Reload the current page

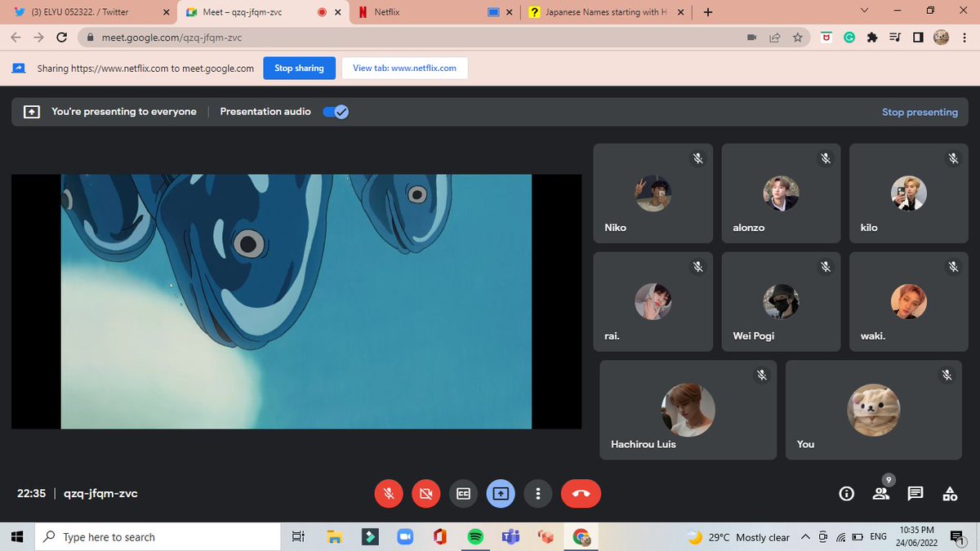coord(62,38)
